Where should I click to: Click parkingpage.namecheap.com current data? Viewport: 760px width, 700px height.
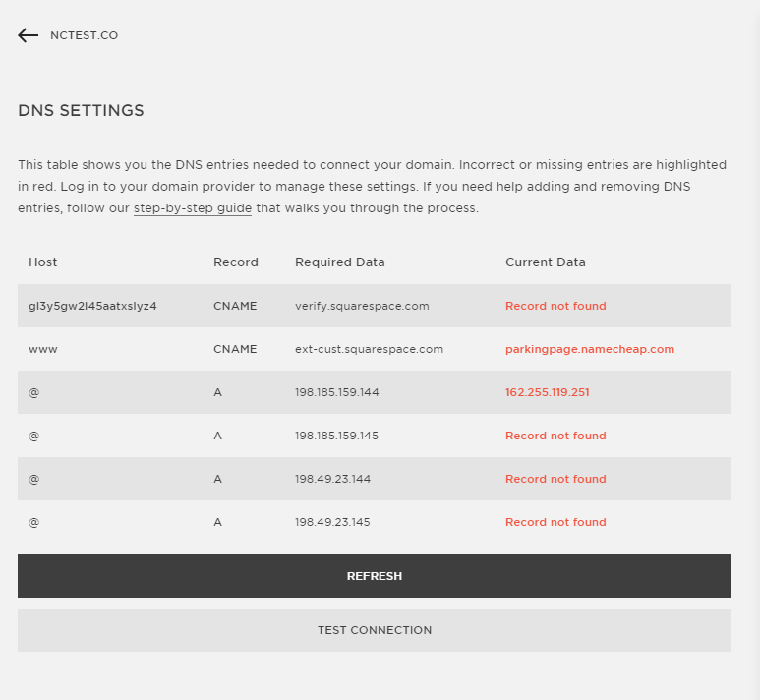(590, 350)
